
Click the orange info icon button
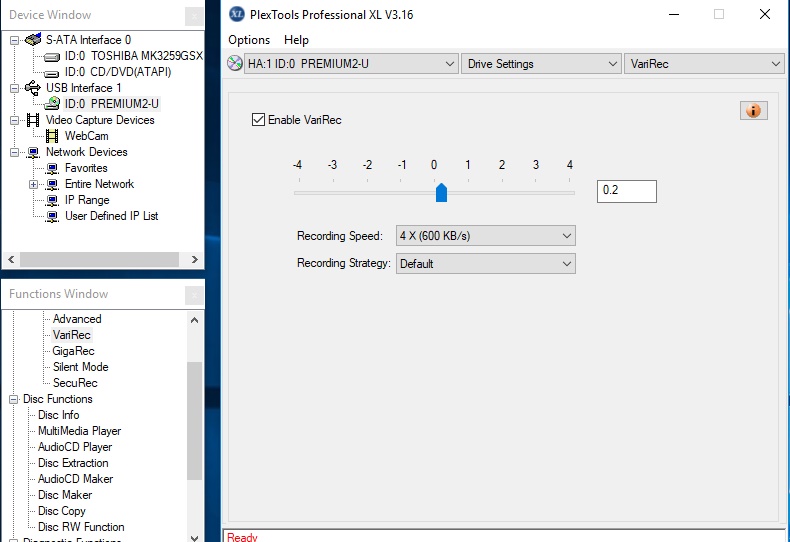[753, 111]
